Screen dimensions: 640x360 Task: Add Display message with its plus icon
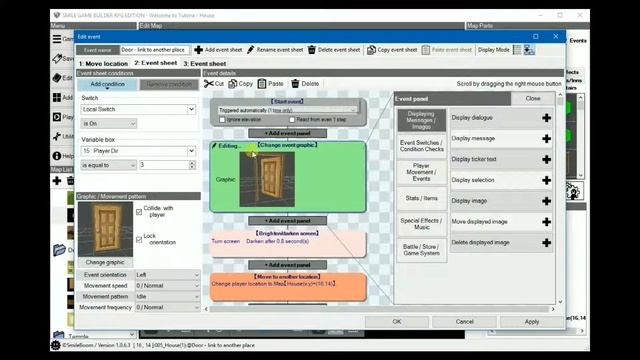[x=547, y=139]
